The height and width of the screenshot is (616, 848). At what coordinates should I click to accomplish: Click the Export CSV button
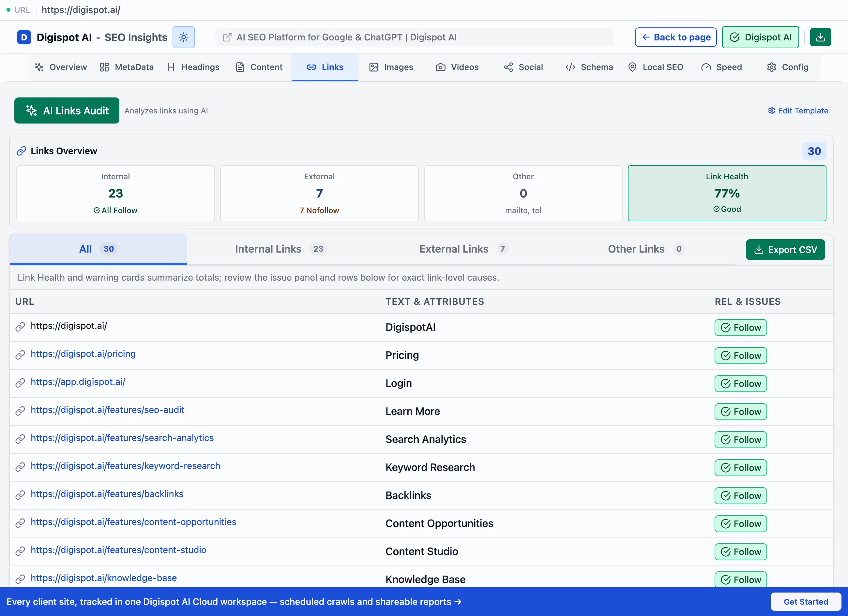pyautogui.click(x=785, y=250)
